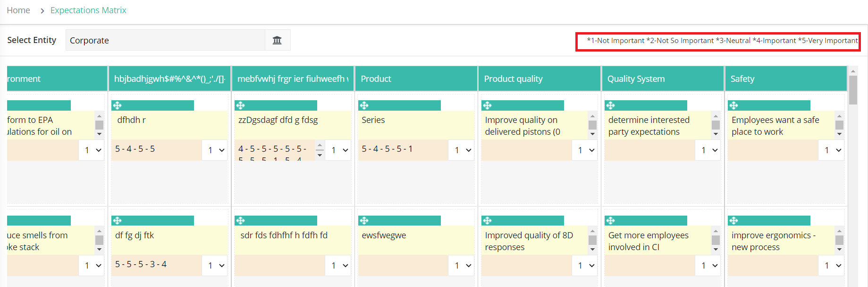This screenshot has width=868, height=287.
Task: Click move icon on 'sdr fds fdhfhf' card
Action: 241,220
